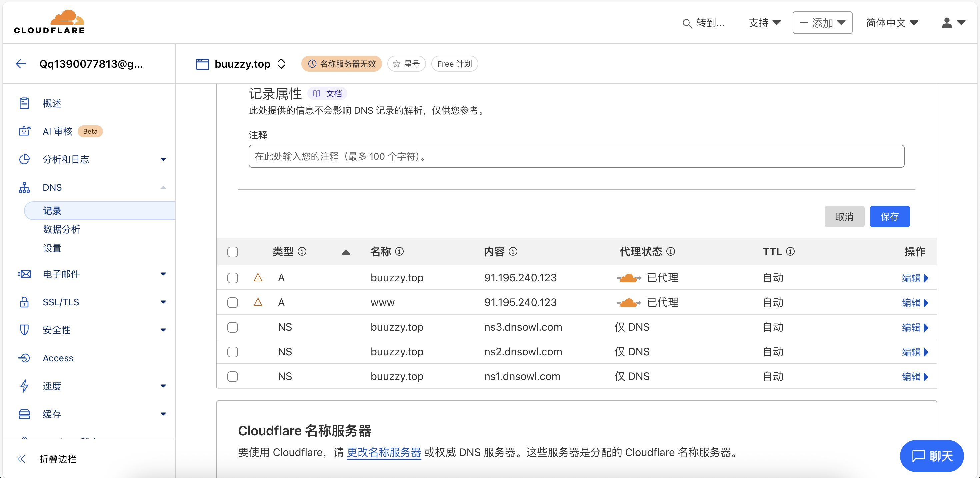Sort by 类型 column arrow

tap(346, 252)
